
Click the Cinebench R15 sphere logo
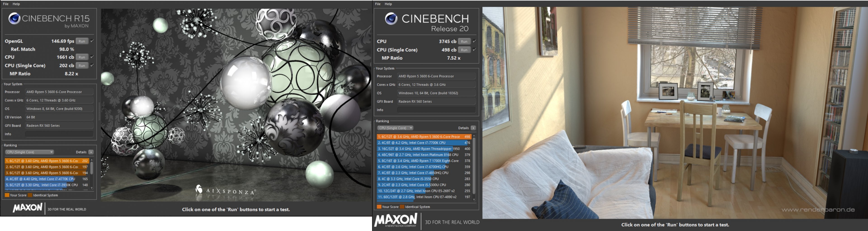click(14, 18)
